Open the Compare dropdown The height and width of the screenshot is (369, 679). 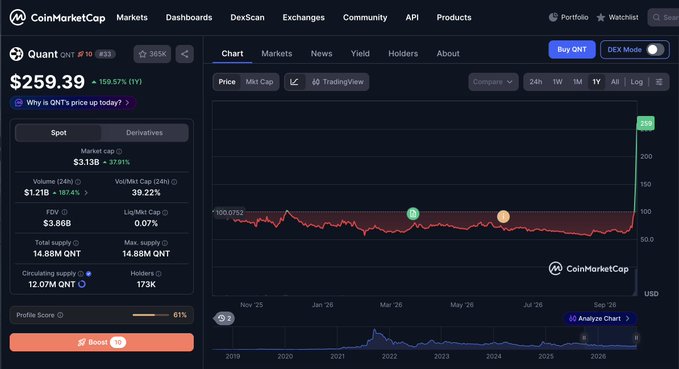[493, 82]
